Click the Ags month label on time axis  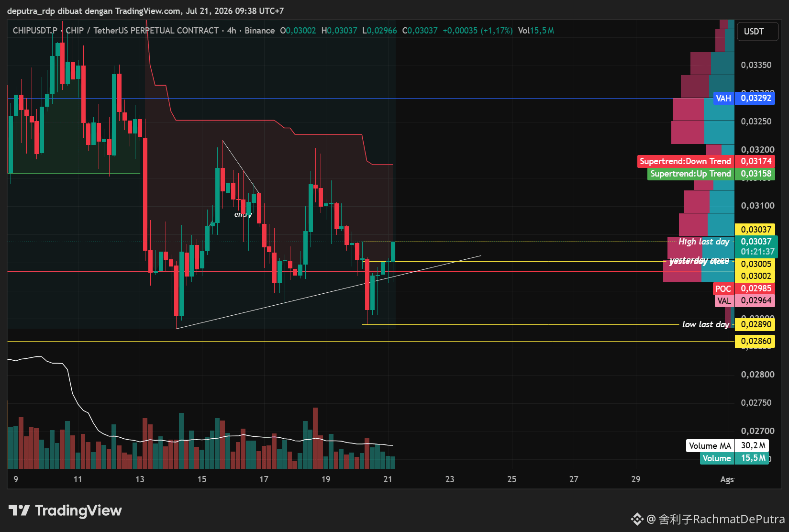[727, 480]
